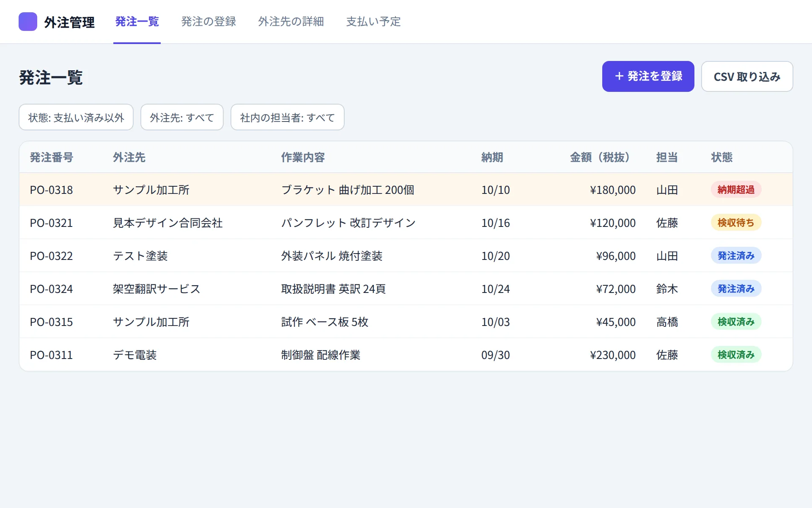Click the + 発注を登録 button
812x508 pixels.
tap(648, 76)
